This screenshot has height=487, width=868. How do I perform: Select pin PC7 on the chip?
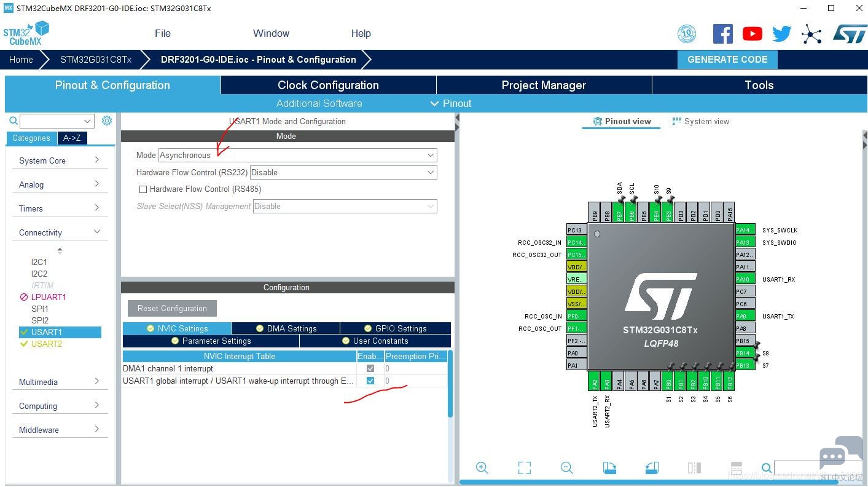pyautogui.click(x=745, y=291)
